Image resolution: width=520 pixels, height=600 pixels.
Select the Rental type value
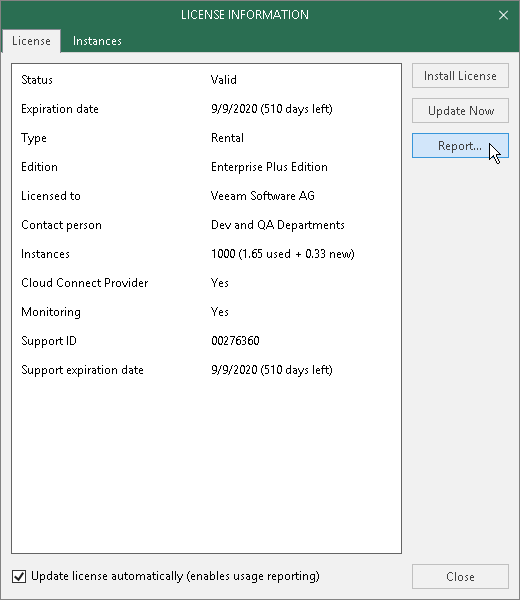click(227, 138)
